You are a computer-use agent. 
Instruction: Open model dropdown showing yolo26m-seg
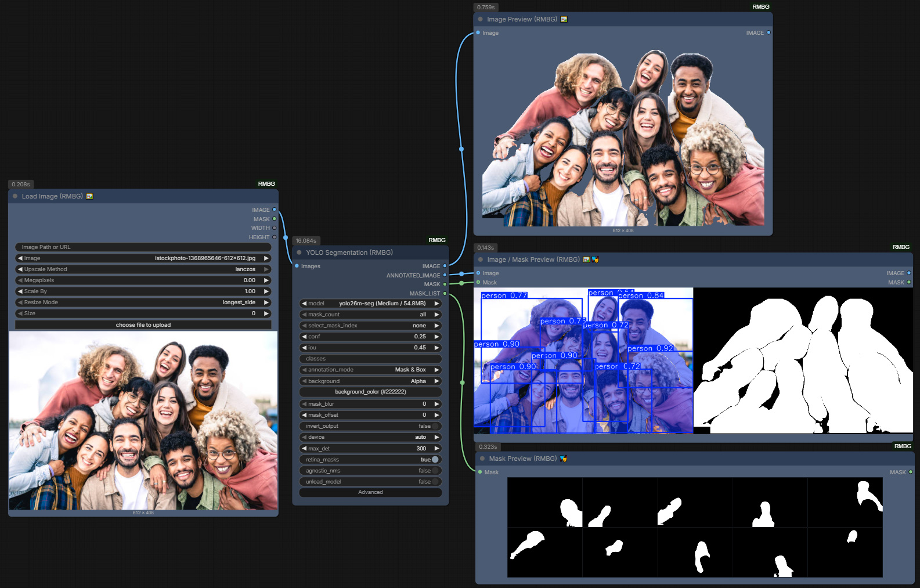(370, 304)
